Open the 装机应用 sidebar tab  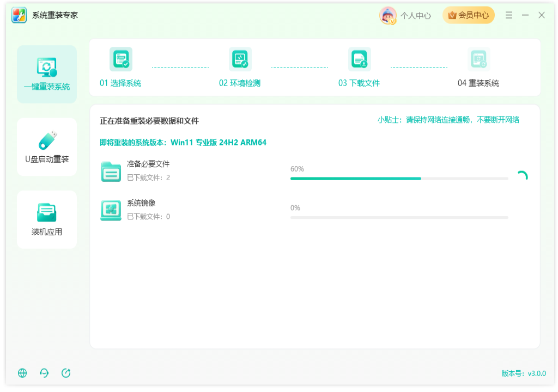point(47,219)
